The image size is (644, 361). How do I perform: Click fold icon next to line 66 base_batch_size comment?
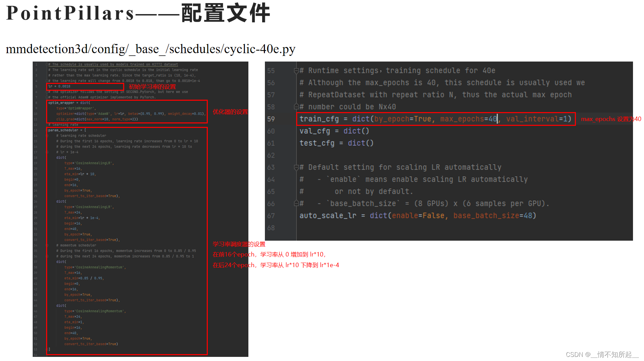pos(296,203)
